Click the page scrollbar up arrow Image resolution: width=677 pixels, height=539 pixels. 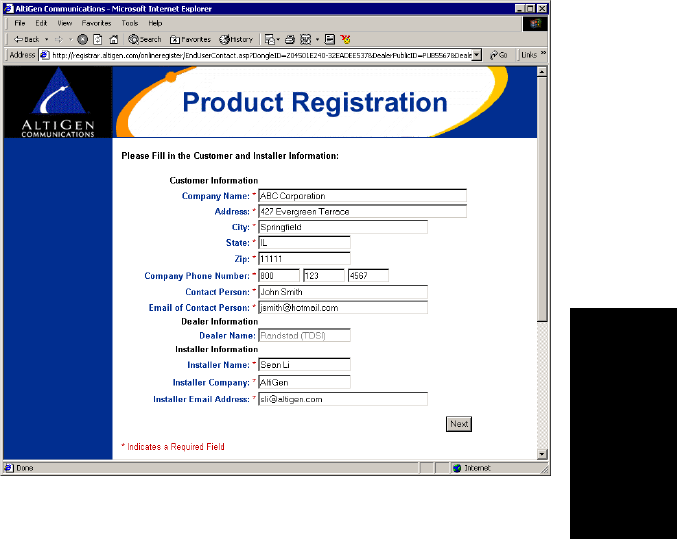coord(542,72)
